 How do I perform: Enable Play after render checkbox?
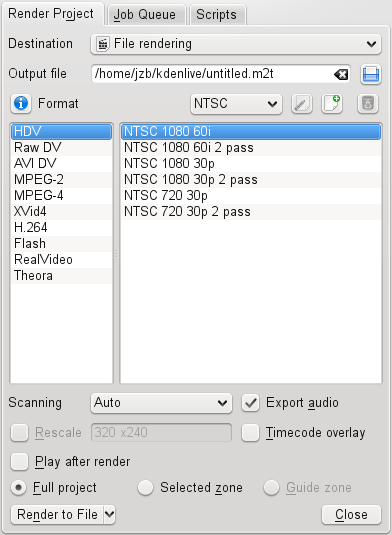[19, 462]
